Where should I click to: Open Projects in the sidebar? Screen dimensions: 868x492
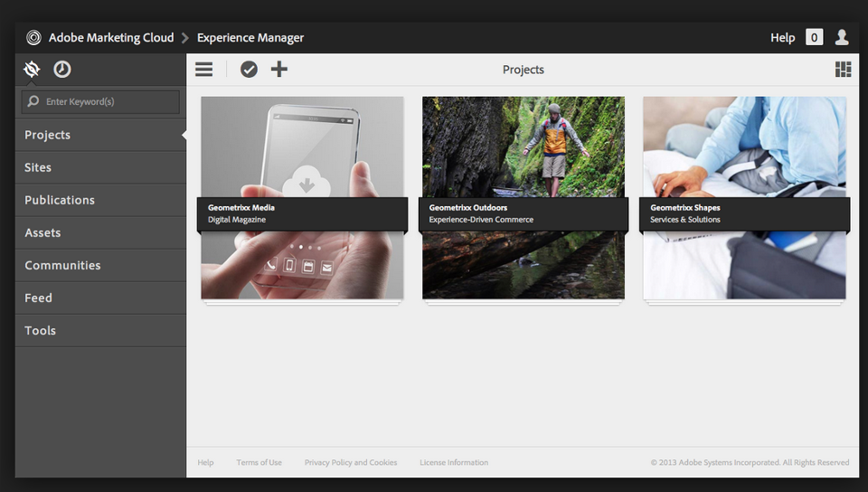pos(100,135)
